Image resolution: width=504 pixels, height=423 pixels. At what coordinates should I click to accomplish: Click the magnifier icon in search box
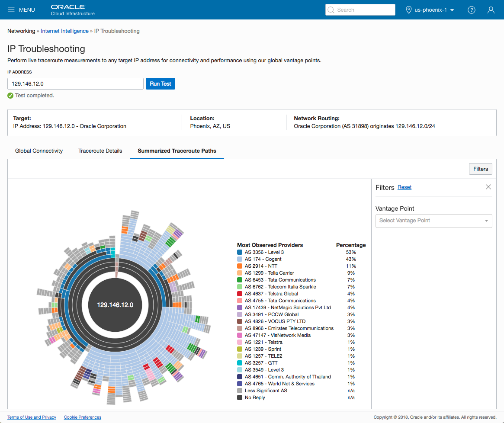pos(331,10)
